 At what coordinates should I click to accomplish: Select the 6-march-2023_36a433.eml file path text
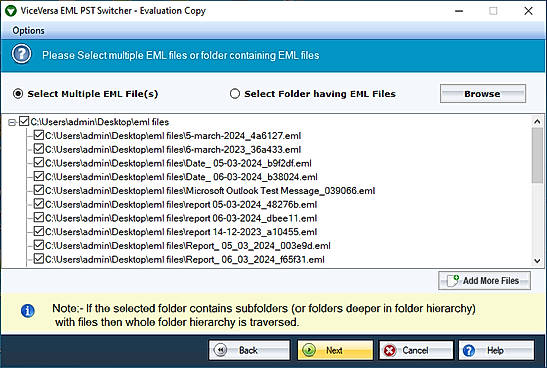pyautogui.click(x=173, y=150)
